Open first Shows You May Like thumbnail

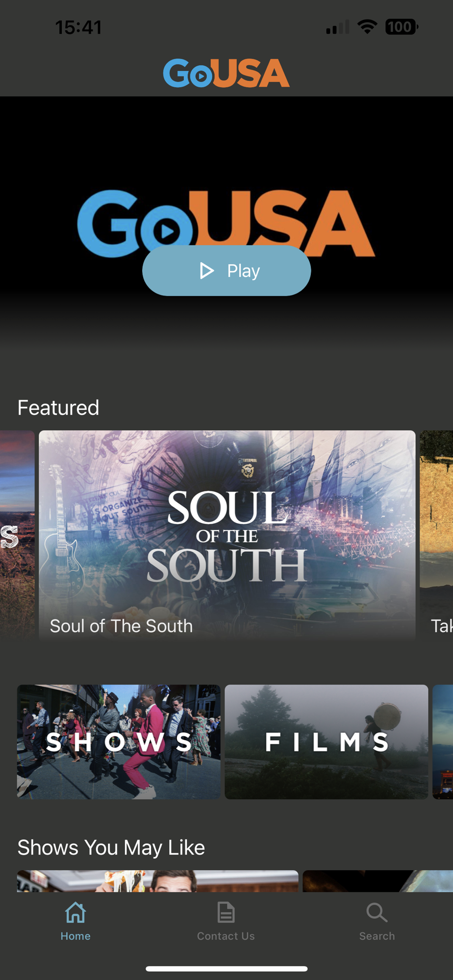point(157,881)
